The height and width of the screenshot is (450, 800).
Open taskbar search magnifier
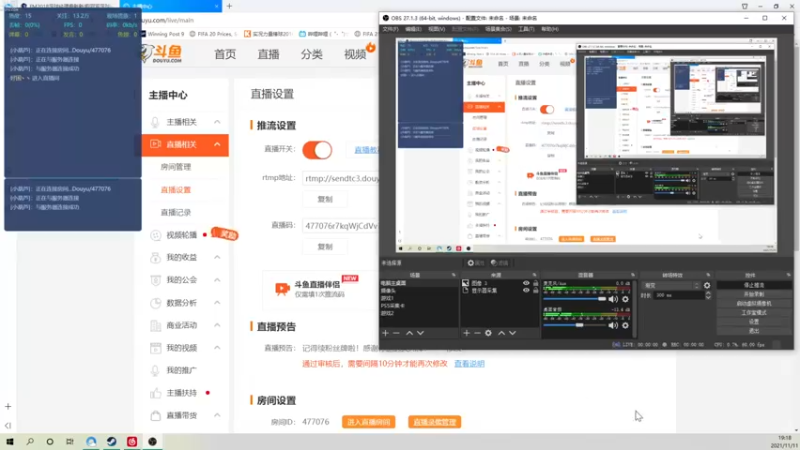click(x=30, y=441)
